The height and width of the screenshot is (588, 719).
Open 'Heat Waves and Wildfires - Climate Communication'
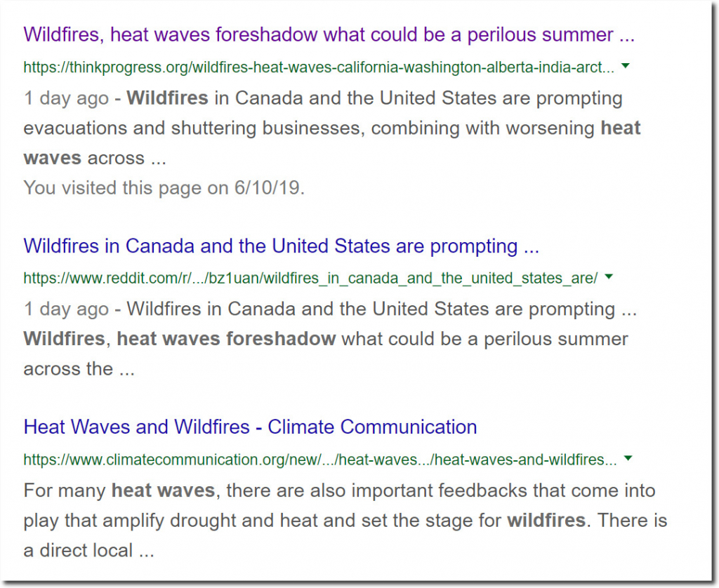pyautogui.click(x=250, y=427)
